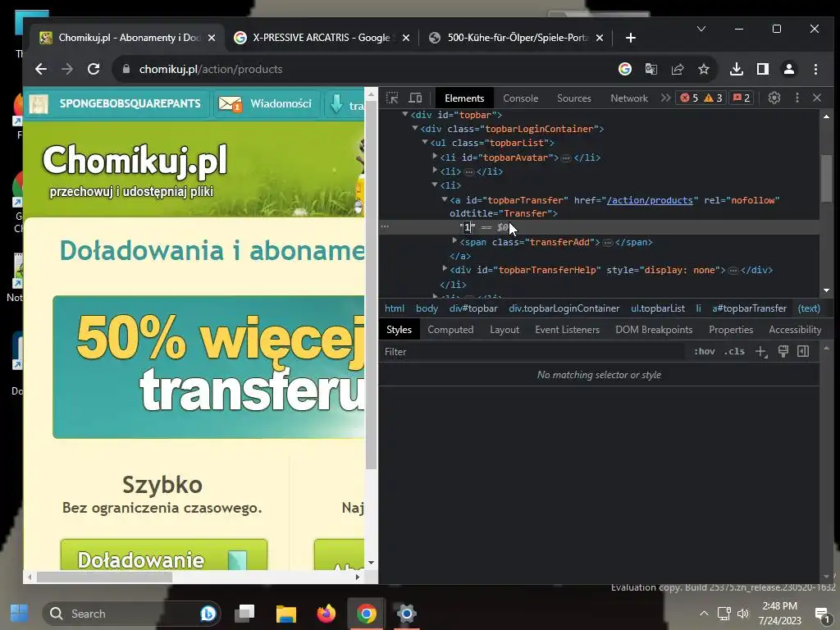Open Chrome profile avatar
The image size is (840, 630).
(788, 69)
